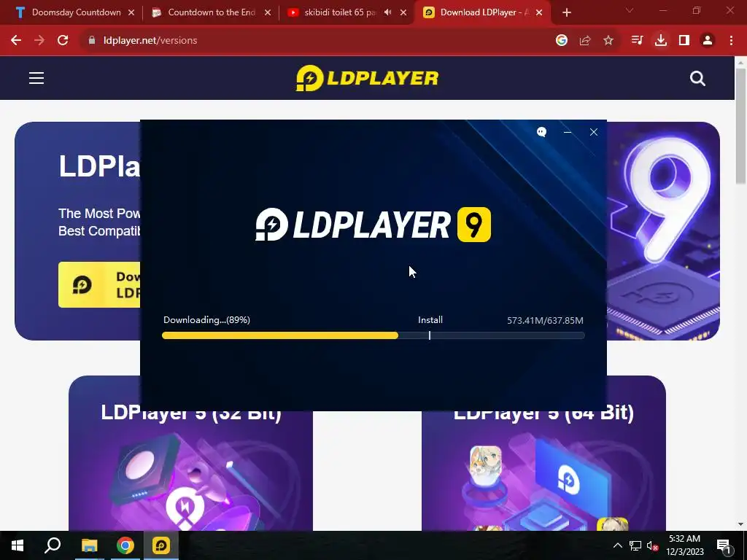This screenshot has height=560, width=747.
Task: Open Windows taskbar search
Action: (53, 545)
